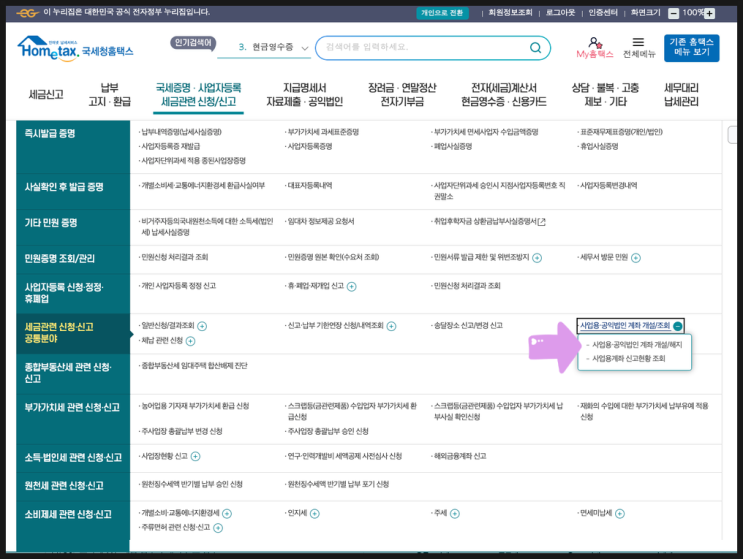Open the 전체메뉴 hamburger menu icon
This screenshot has height=559, width=743.
click(638, 42)
